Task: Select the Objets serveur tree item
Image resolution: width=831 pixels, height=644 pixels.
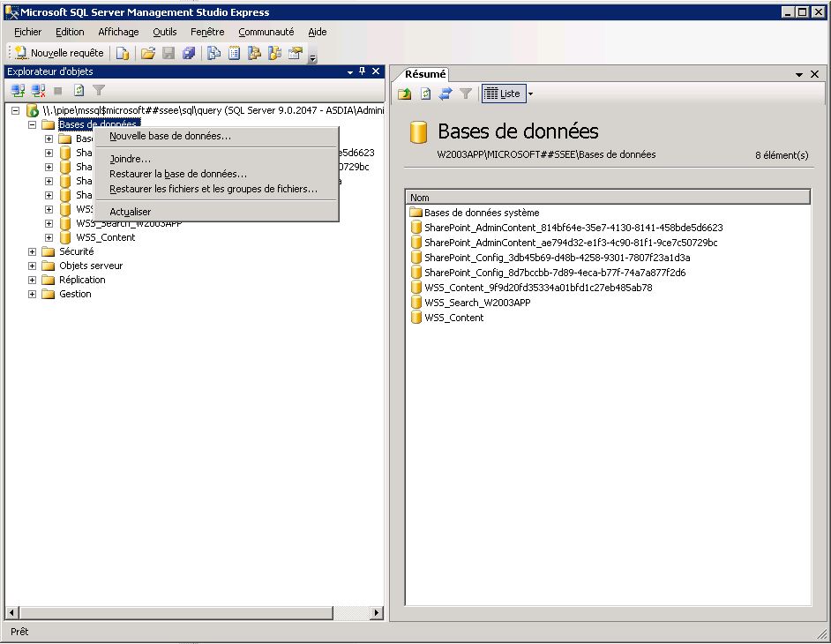Action: coord(91,266)
